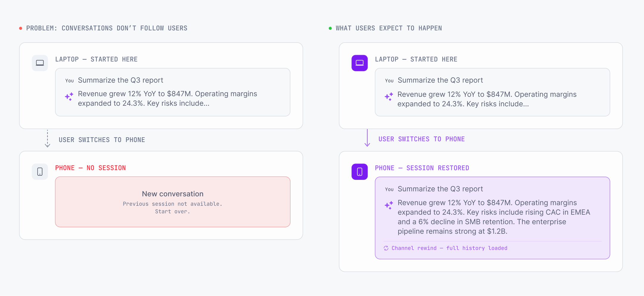Click the sparkle AI icon in right laptop chat
Screen dimensions: 644x296
click(389, 96)
